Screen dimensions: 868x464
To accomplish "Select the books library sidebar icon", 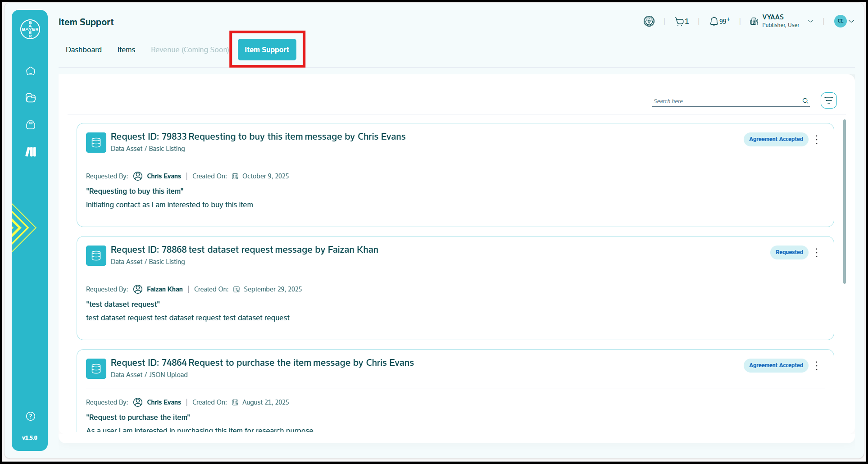I will [x=31, y=152].
